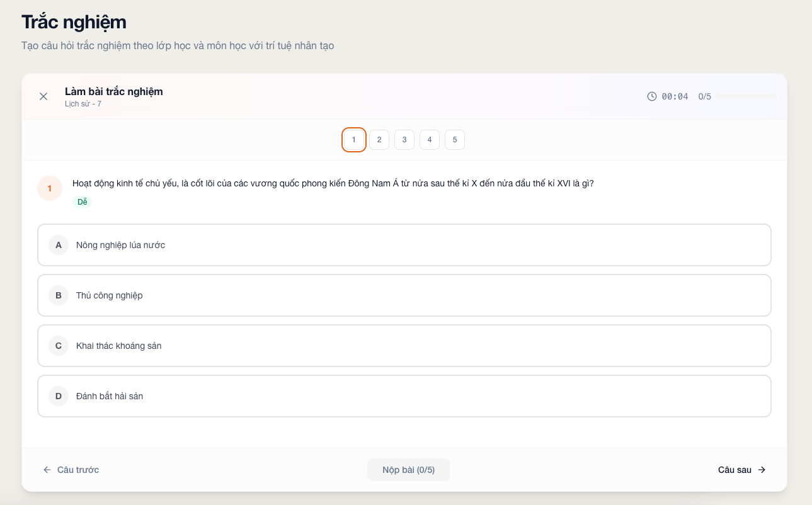Select answer D Đánh bắt hải sản
Viewport: 812px width, 505px height.
pyautogui.click(x=404, y=396)
